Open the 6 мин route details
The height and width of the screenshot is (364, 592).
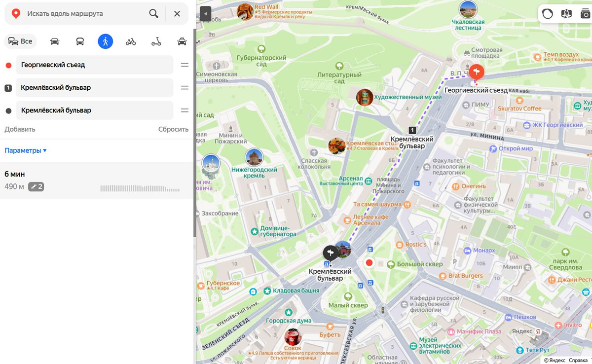click(x=15, y=174)
